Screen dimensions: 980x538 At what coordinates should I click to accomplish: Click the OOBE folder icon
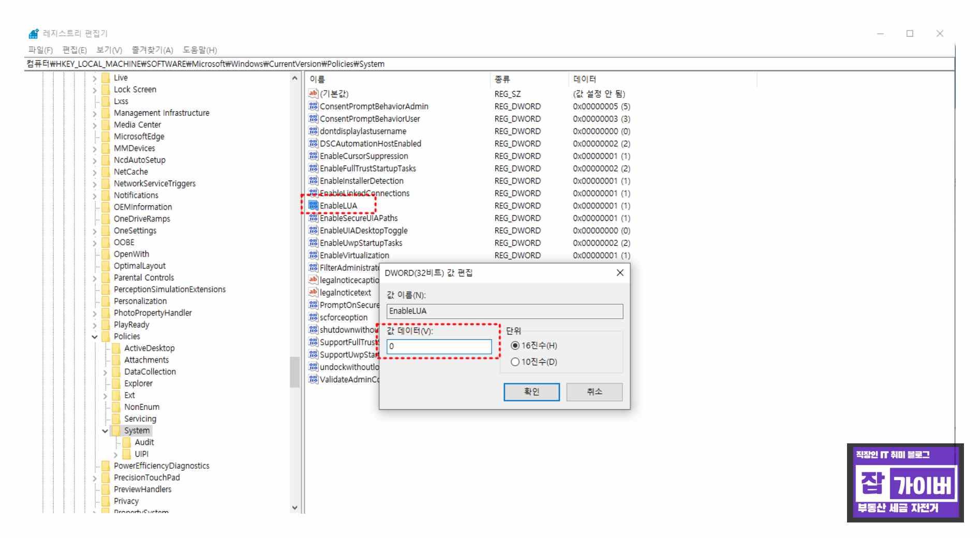pyautogui.click(x=106, y=242)
